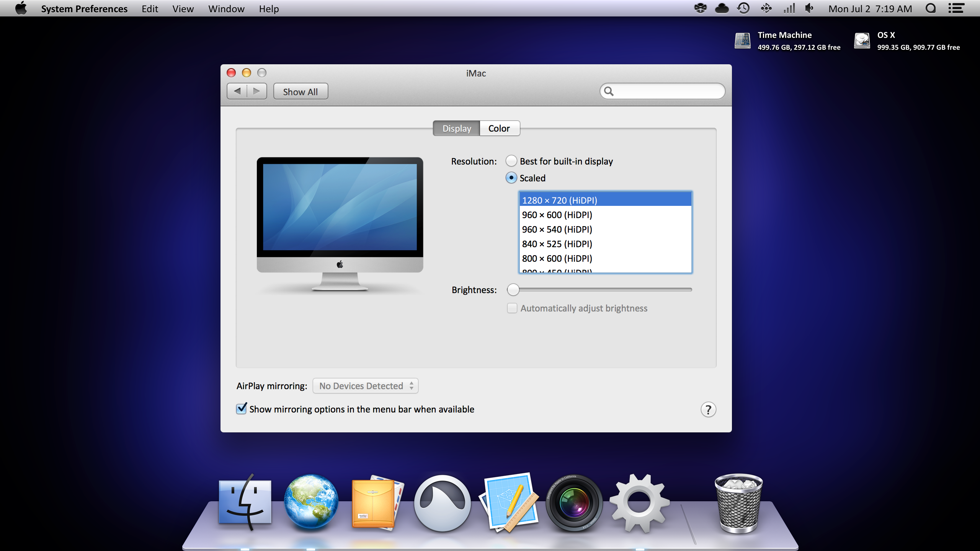Screen dimensions: 980x551
Task: Open the help question mark button
Action: (708, 409)
